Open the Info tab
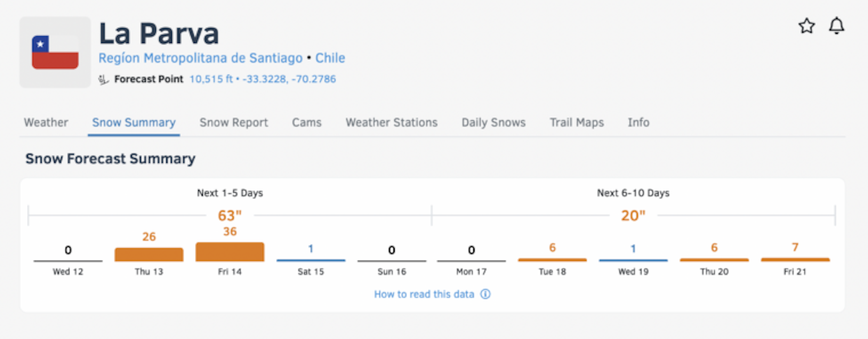 tap(638, 123)
